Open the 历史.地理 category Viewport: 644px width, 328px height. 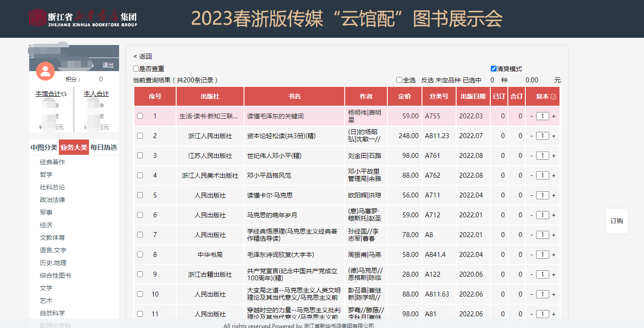tap(53, 263)
